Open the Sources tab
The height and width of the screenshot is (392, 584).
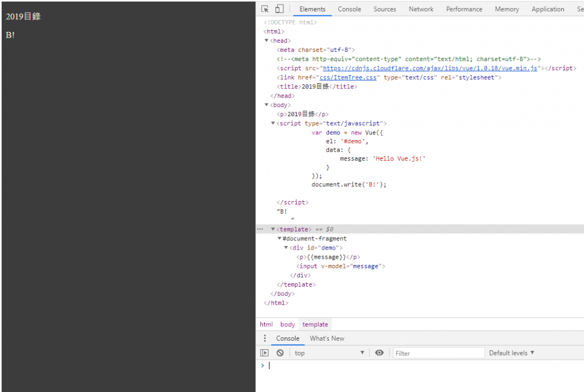click(385, 9)
